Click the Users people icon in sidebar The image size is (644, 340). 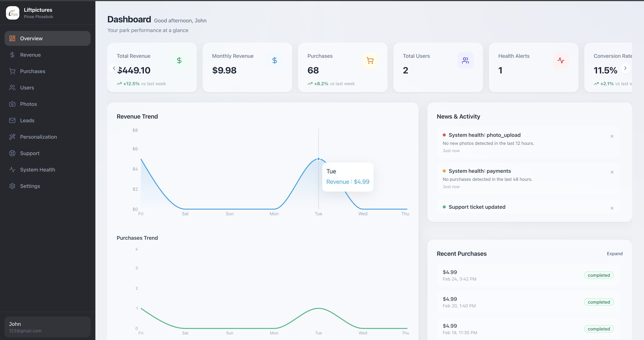[12, 87]
